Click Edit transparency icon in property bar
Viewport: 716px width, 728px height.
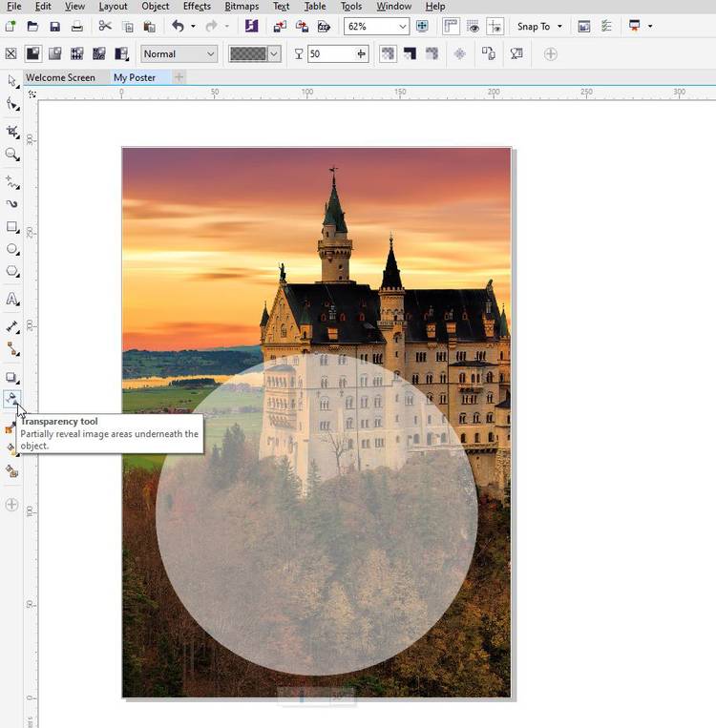coord(516,53)
